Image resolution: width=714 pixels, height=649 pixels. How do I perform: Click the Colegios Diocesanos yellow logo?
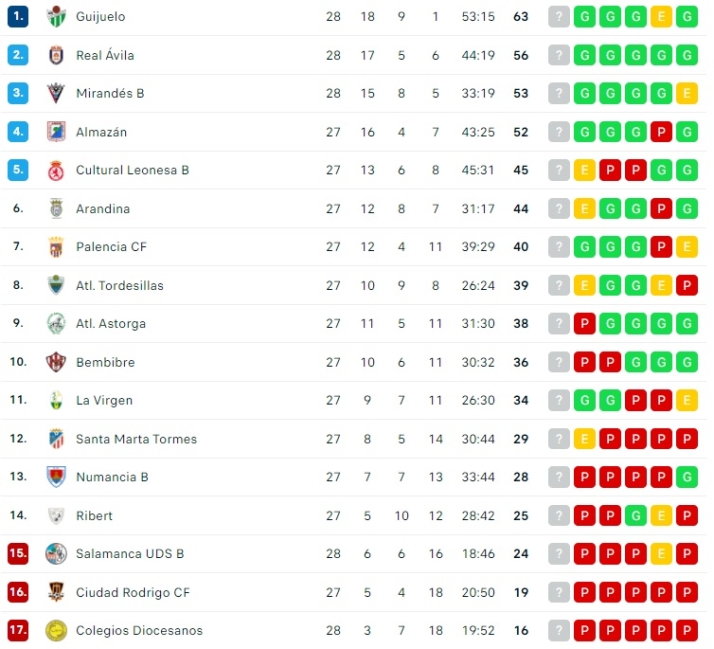coord(56,630)
